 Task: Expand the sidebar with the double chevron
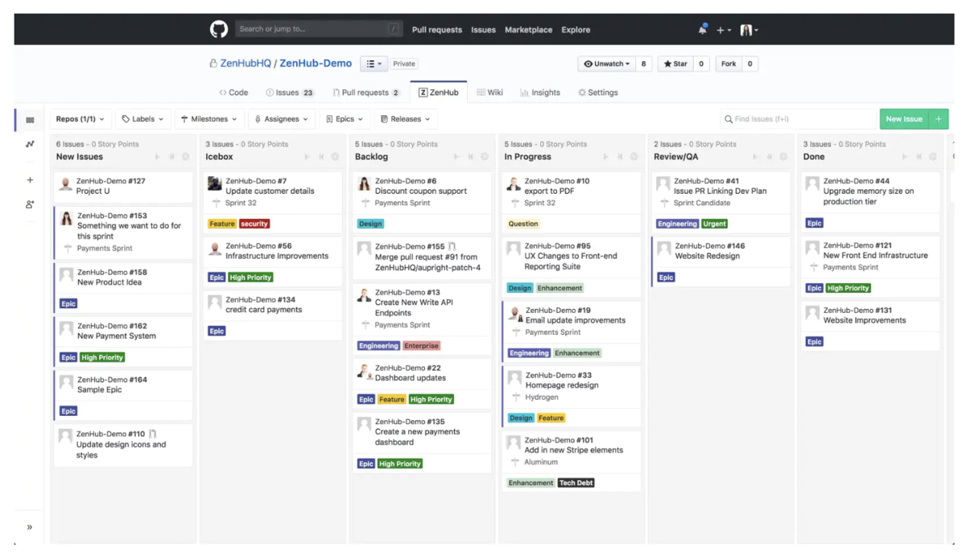pyautogui.click(x=30, y=527)
